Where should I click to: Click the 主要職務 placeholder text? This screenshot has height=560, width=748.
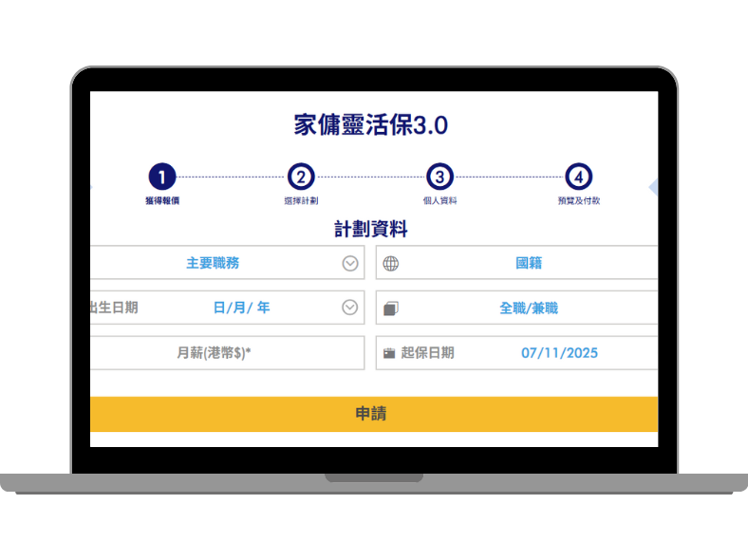[x=219, y=263]
